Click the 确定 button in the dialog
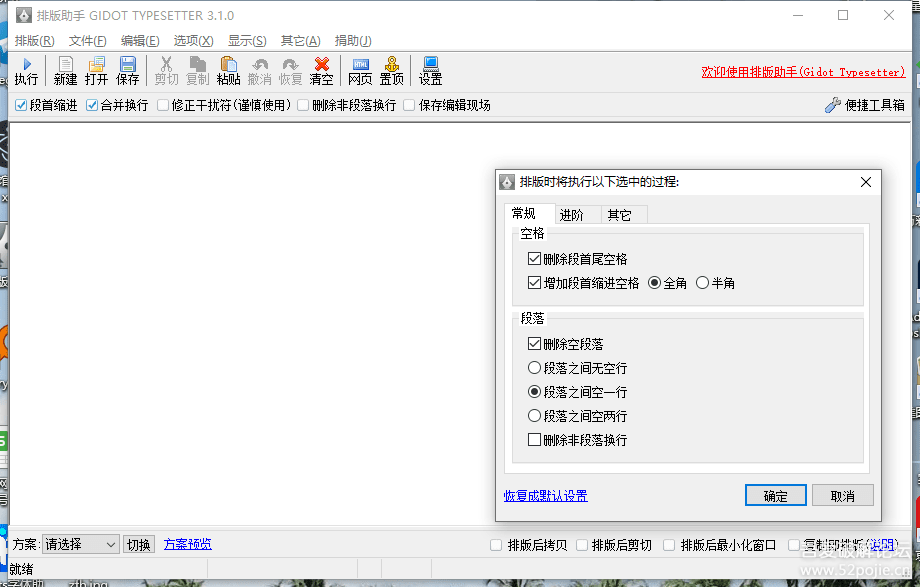Screen dimensions: 920x587 (x=775, y=496)
